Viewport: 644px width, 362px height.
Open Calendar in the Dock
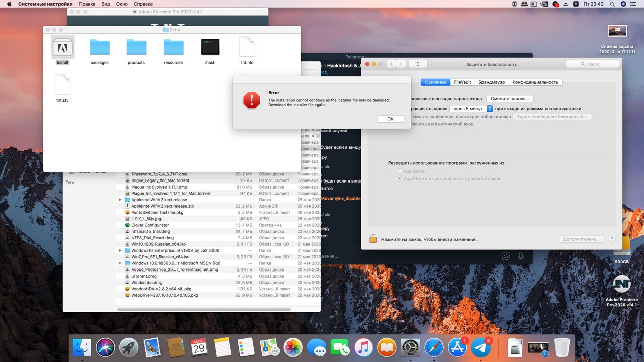tap(199, 347)
